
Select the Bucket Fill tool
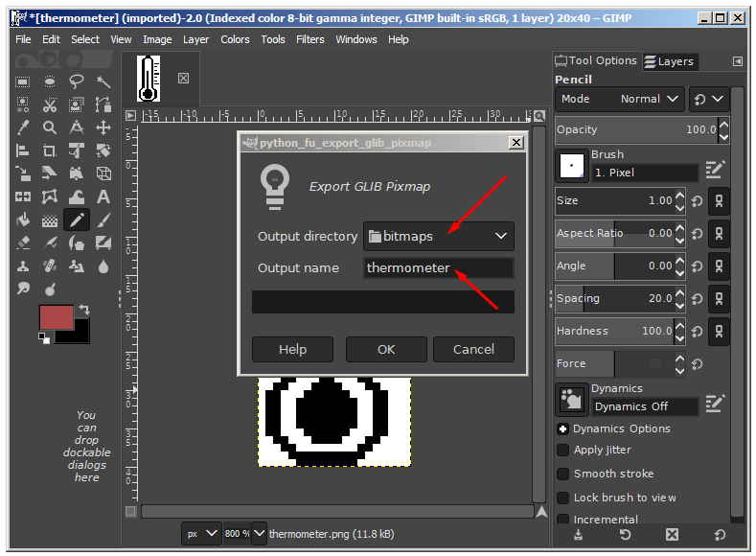pos(23,220)
